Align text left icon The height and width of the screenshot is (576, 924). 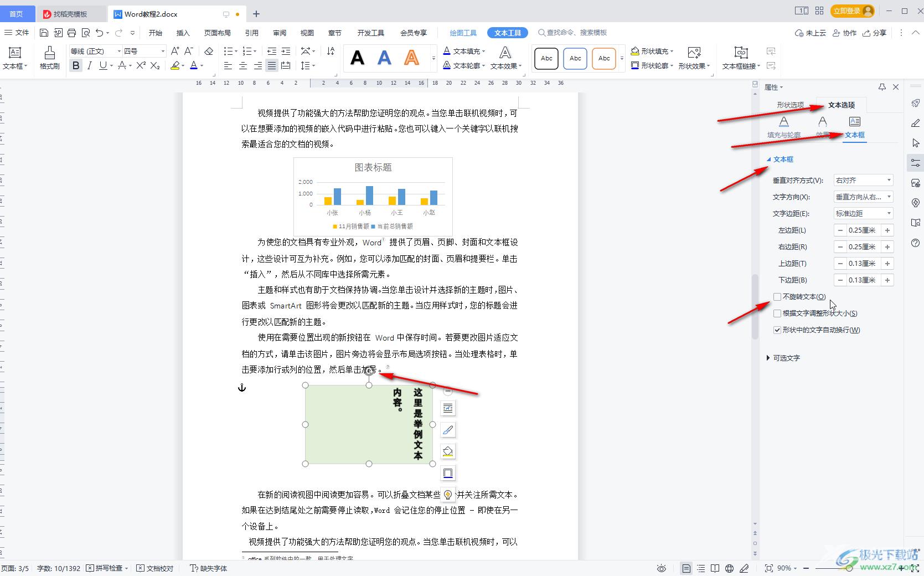click(x=228, y=66)
